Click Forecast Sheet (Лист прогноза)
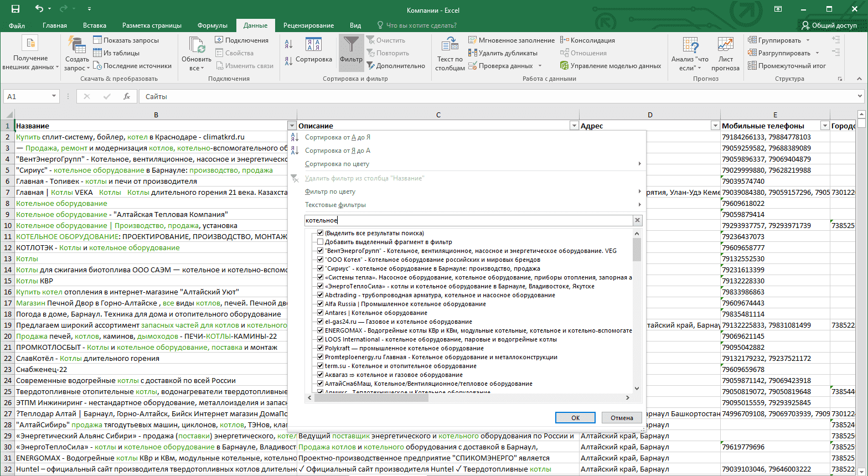Screen dimensions: 868x476 click(x=725, y=53)
